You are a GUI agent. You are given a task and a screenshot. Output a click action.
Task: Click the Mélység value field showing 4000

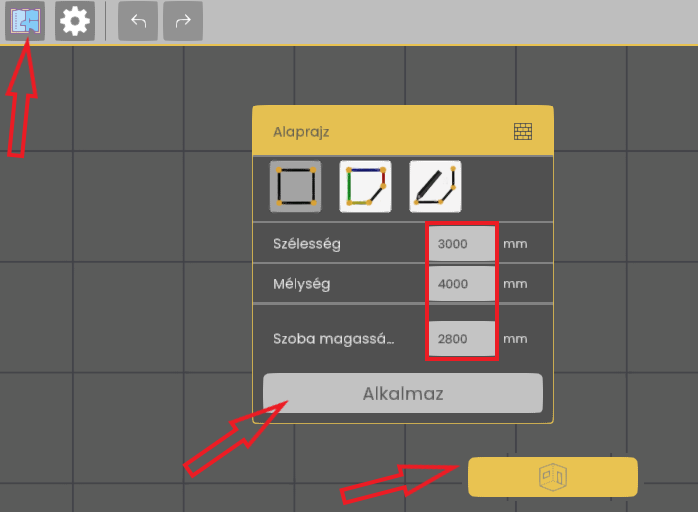pyautogui.click(x=462, y=284)
